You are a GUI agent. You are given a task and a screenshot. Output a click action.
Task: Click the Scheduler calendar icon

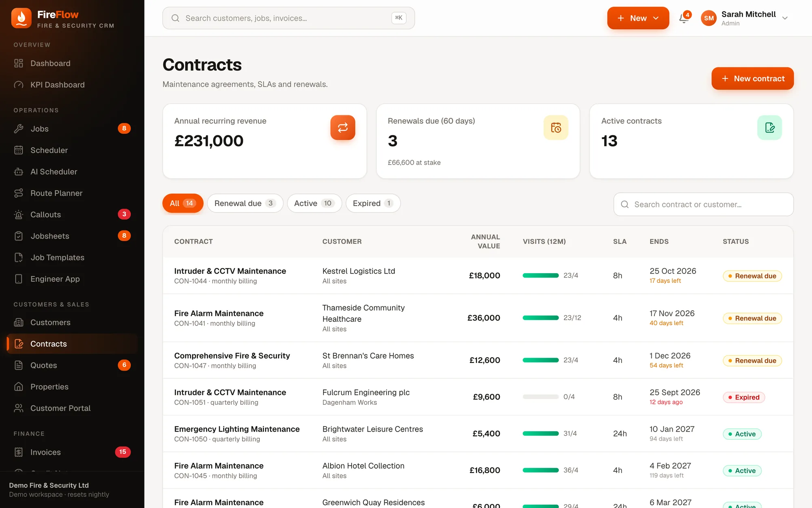pos(19,150)
